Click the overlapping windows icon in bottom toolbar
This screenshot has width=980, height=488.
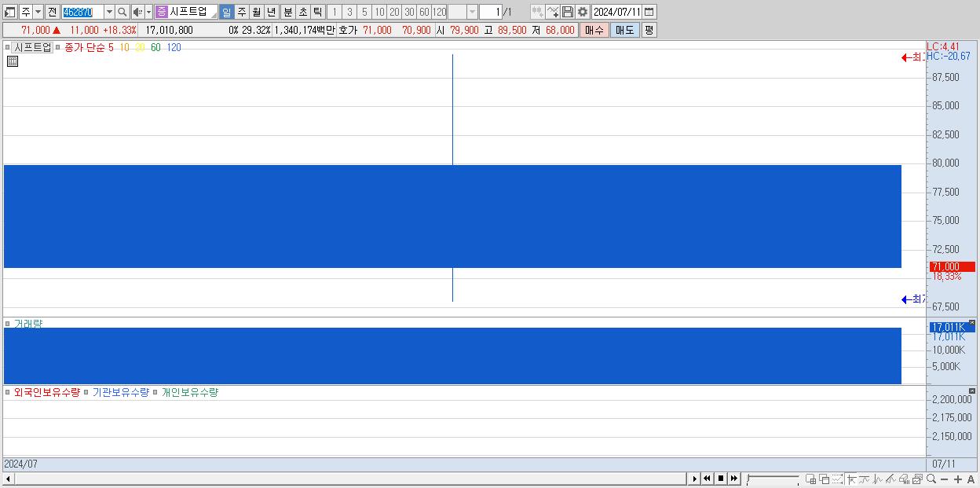coord(824,479)
